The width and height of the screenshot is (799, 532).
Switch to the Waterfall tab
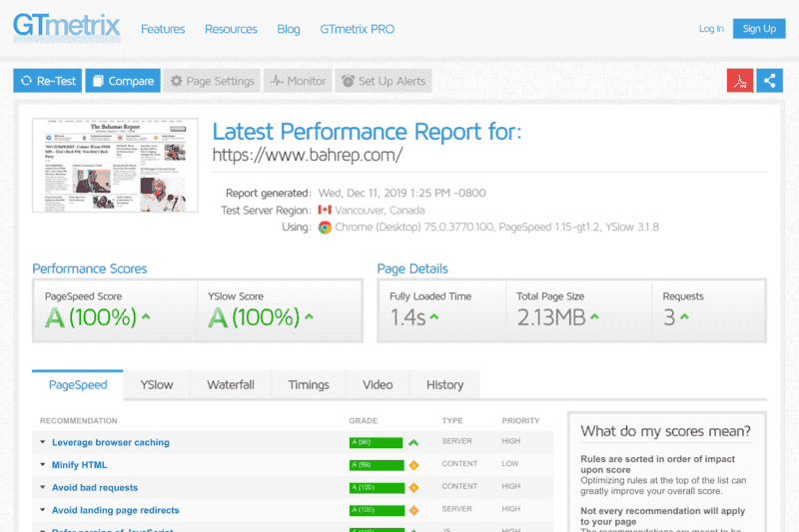[231, 385]
